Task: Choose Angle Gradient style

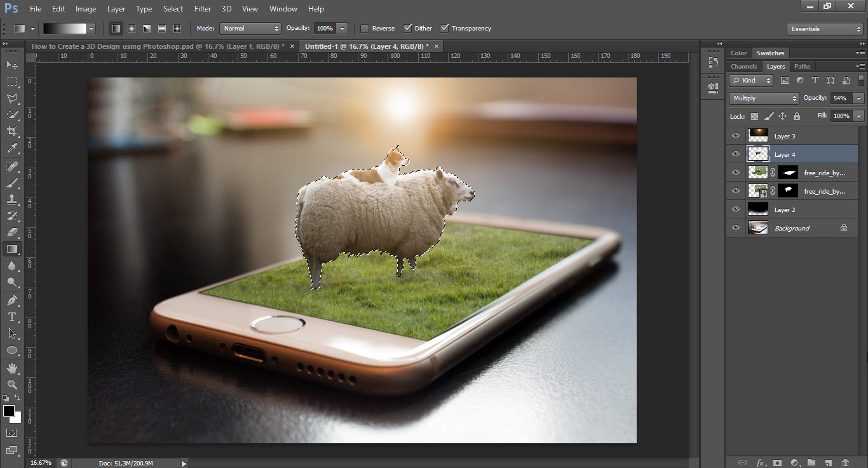Action: [x=147, y=29]
